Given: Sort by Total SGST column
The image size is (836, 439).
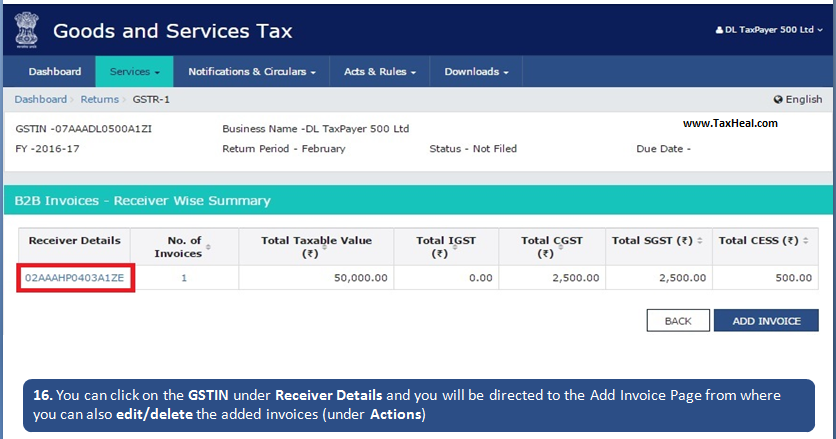Looking at the screenshot, I should 657,241.
